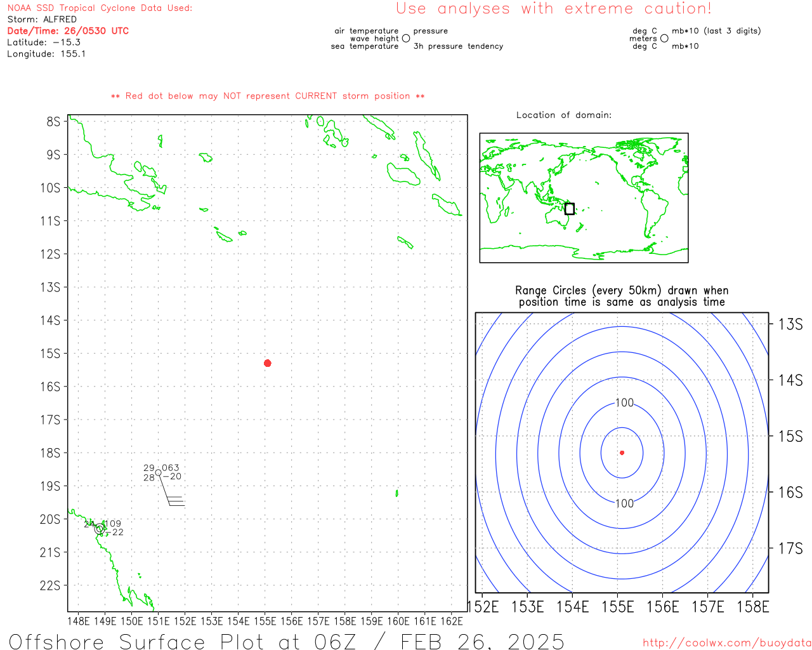This screenshot has width=812, height=650.
Task: Click the '15S' label on range plot
Action: tap(790, 437)
